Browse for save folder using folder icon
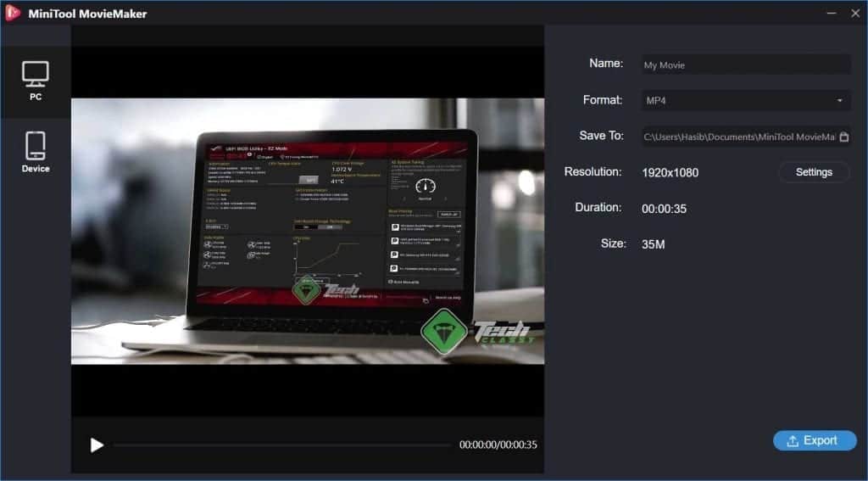This screenshot has width=868, height=481. tap(844, 137)
